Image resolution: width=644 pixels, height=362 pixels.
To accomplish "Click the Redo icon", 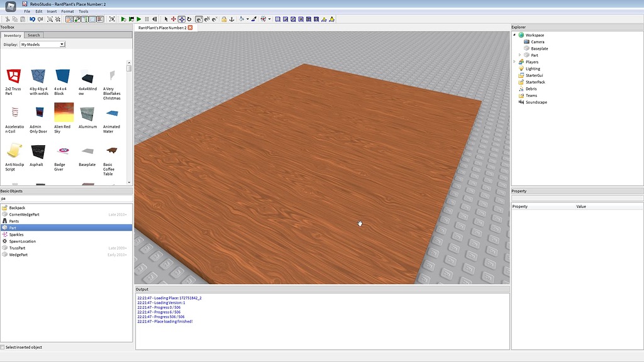I will coord(40,19).
